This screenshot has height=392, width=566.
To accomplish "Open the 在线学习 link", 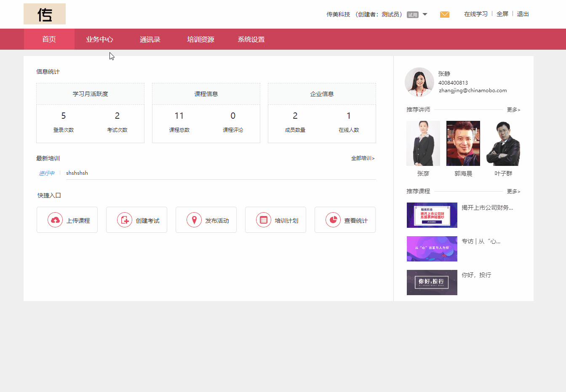I will [475, 14].
